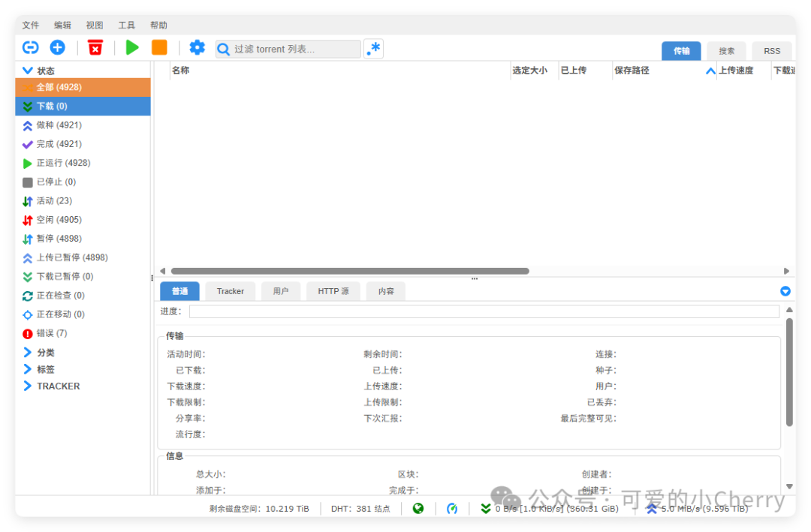811x532 pixels.
Task: Open qBittorrent options via gear icon
Action: tap(197, 47)
